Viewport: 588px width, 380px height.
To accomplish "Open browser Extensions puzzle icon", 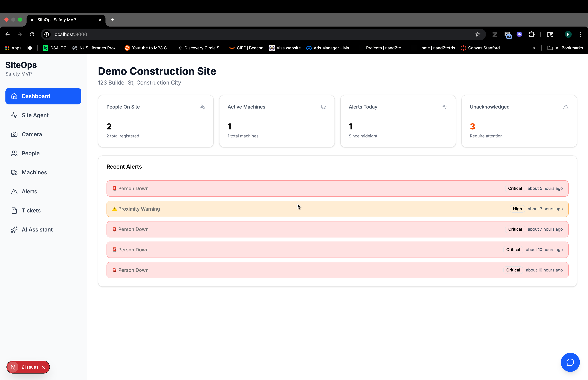I will pyautogui.click(x=532, y=34).
